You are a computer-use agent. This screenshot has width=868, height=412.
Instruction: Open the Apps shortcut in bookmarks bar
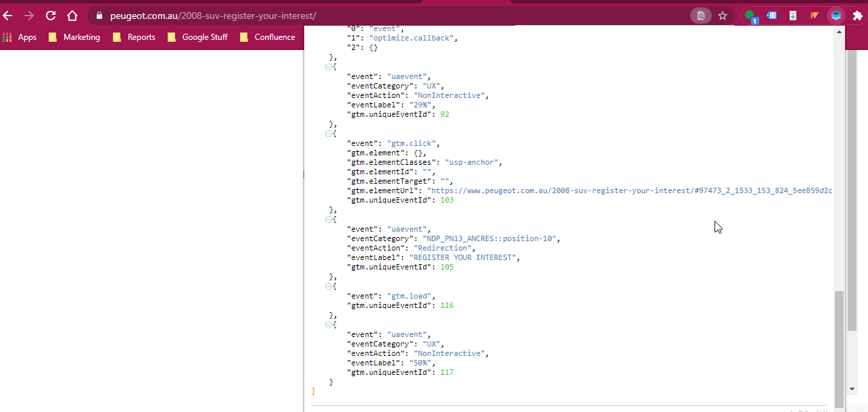pos(20,37)
